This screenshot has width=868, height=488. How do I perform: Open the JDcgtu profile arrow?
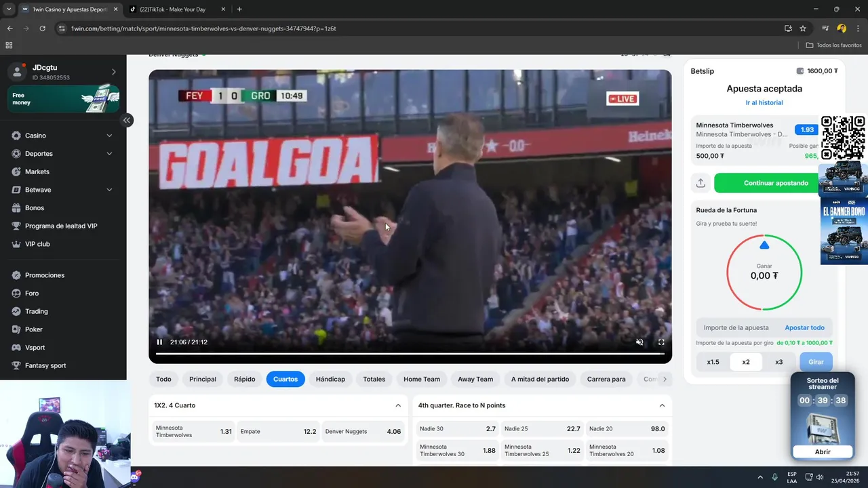(113, 72)
